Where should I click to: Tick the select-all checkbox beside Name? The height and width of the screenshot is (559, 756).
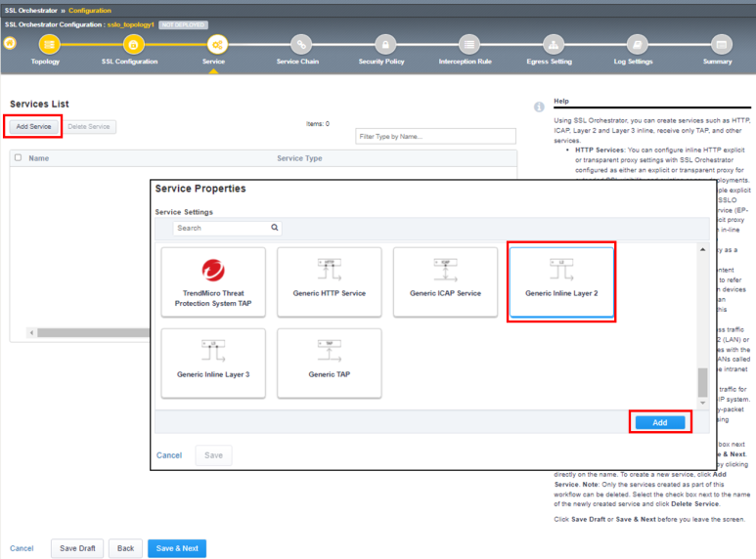click(x=18, y=157)
